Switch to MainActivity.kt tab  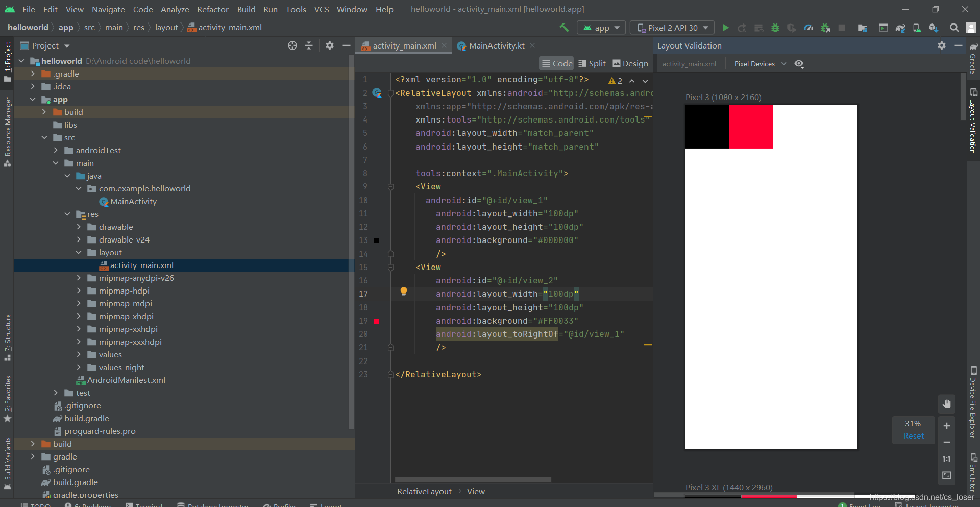496,45
